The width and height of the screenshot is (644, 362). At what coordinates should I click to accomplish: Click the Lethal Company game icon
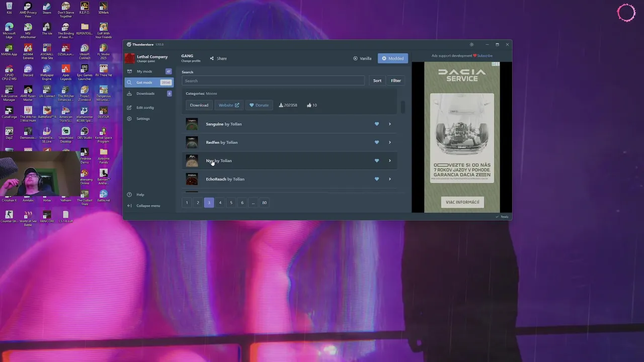point(130,58)
